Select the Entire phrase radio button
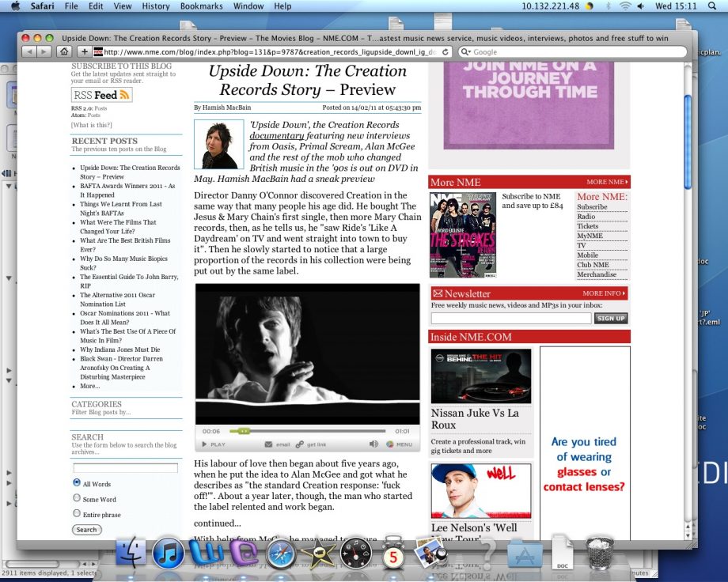Image resolution: width=728 pixels, height=582 pixels. [77, 513]
